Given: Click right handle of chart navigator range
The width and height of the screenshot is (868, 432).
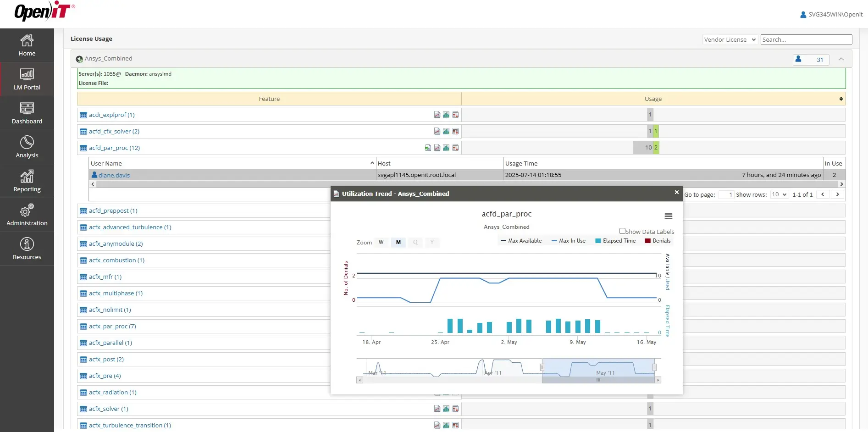Looking at the screenshot, I should pyautogui.click(x=654, y=367).
